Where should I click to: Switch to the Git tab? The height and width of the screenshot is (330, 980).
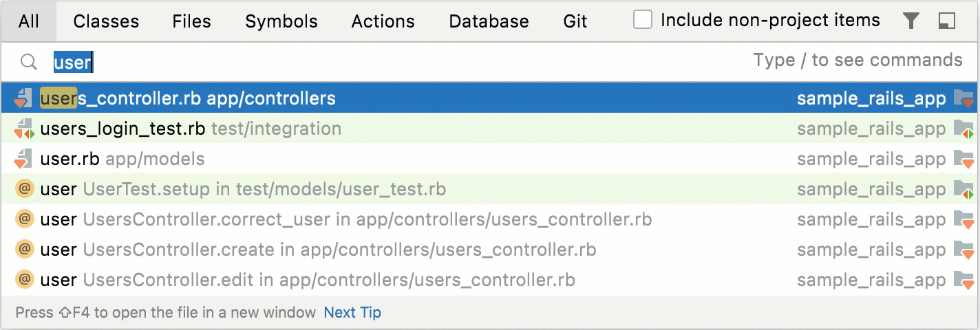575,21
